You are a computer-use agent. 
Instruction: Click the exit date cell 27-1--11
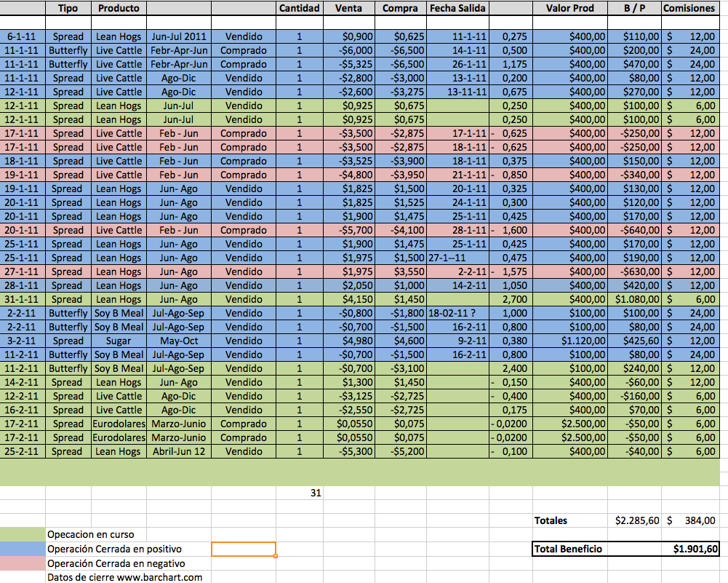coord(457,258)
